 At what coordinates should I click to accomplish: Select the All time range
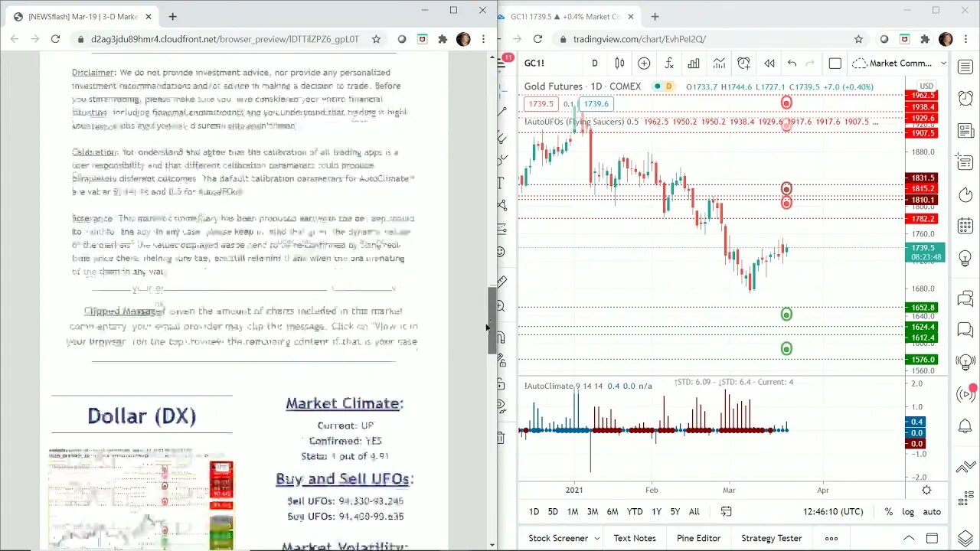(x=694, y=511)
